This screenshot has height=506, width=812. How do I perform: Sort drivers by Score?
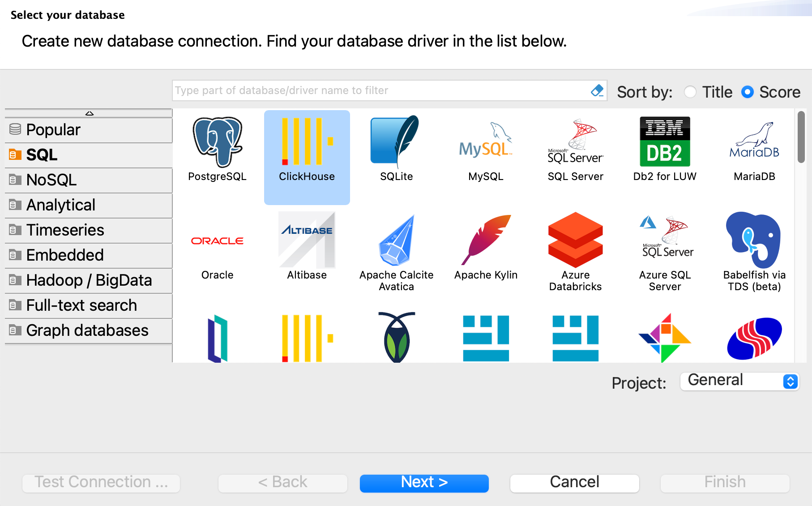click(747, 92)
